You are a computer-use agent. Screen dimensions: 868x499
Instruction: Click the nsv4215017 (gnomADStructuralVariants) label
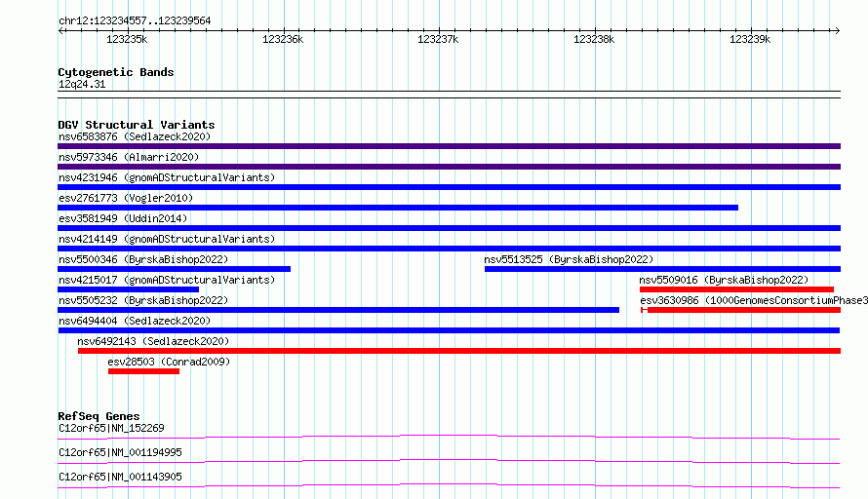[167, 280]
